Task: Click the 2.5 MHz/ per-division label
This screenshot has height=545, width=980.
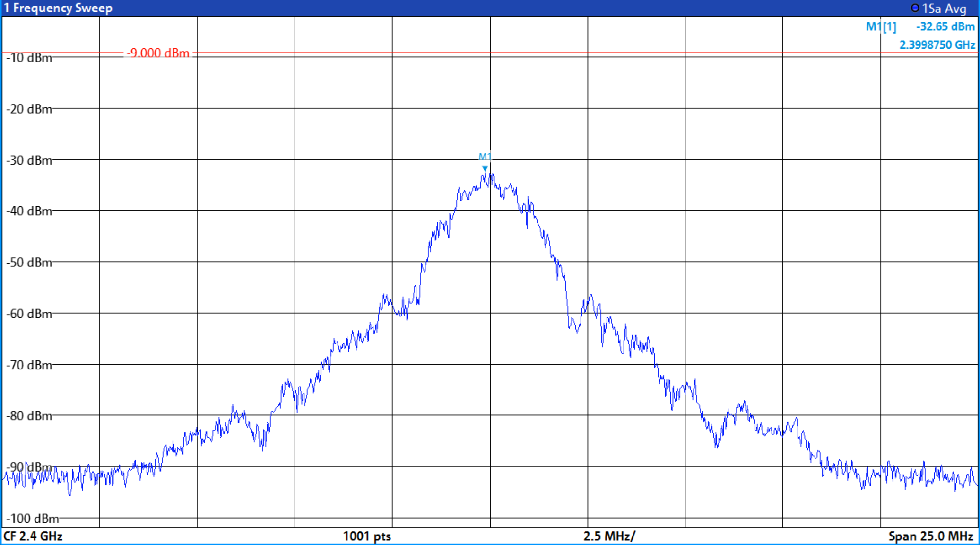Action: pyautogui.click(x=609, y=536)
